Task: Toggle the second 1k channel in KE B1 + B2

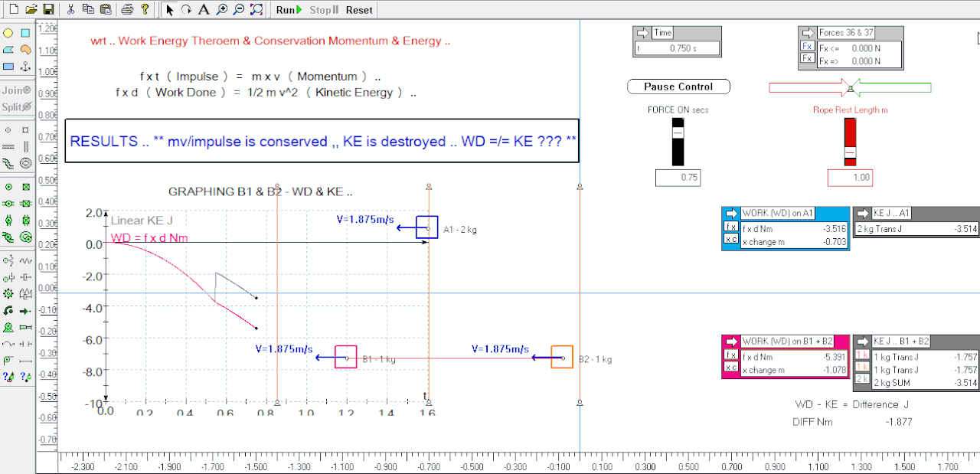Action: click(862, 368)
